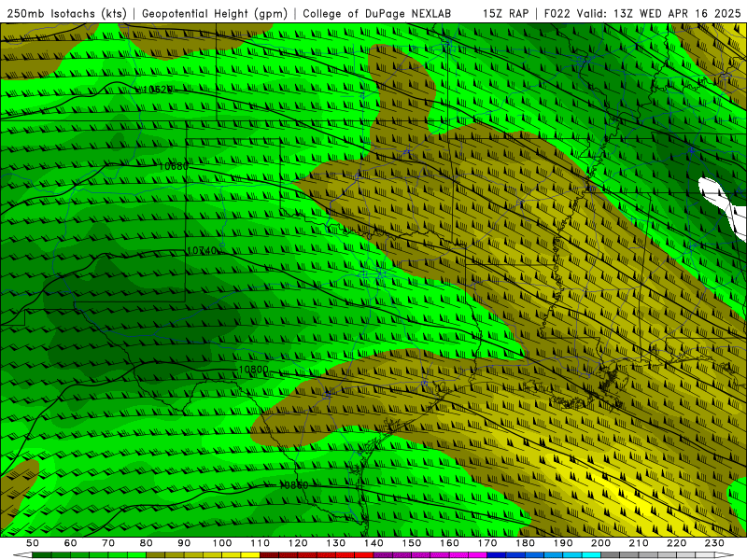Screen dimensions: 747x560
Task: Click the 'College of DuPage NEXLAB' credit
Action: (x=377, y=14)
